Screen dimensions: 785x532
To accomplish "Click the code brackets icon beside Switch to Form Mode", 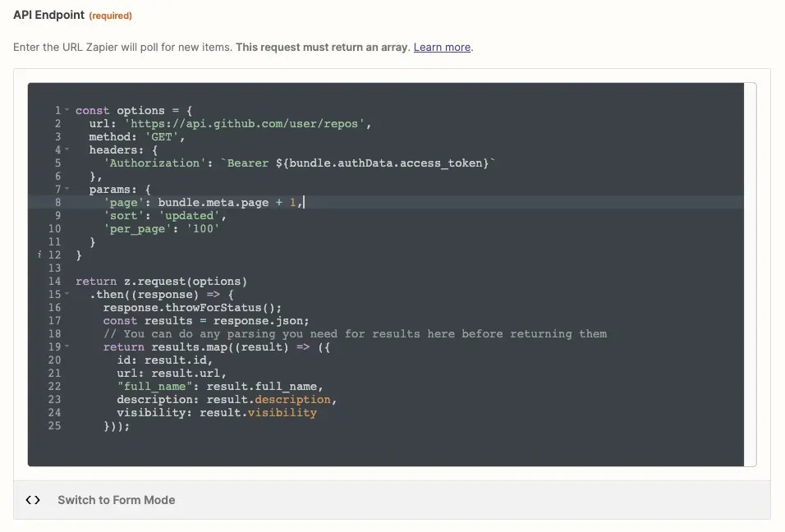I will point(33,500).
